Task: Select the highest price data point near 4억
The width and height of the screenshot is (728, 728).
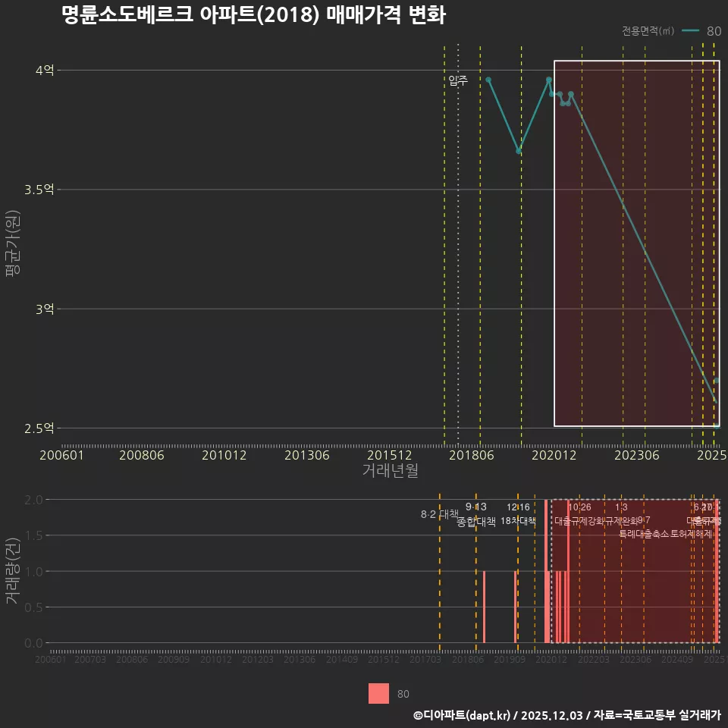Action: [488, 79]
